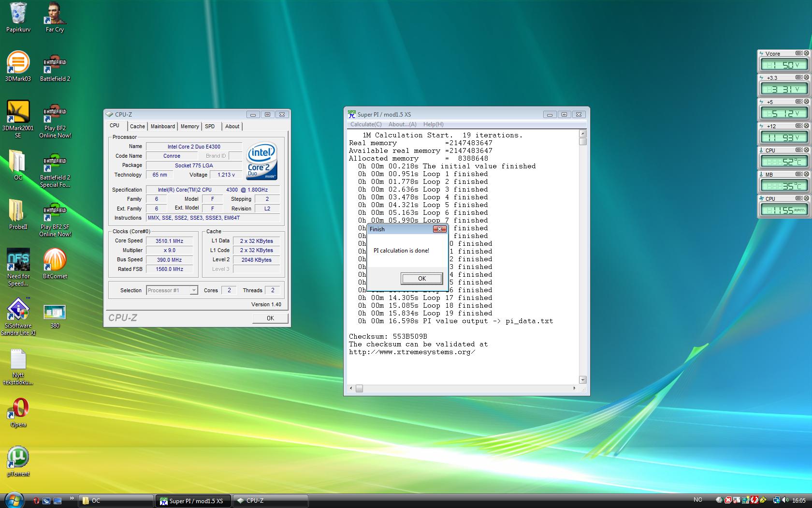Screen dimensions: 812x508
Task: Select the Battlefield 2 Special Forces shortcut
Action: (x=55, y=169)
